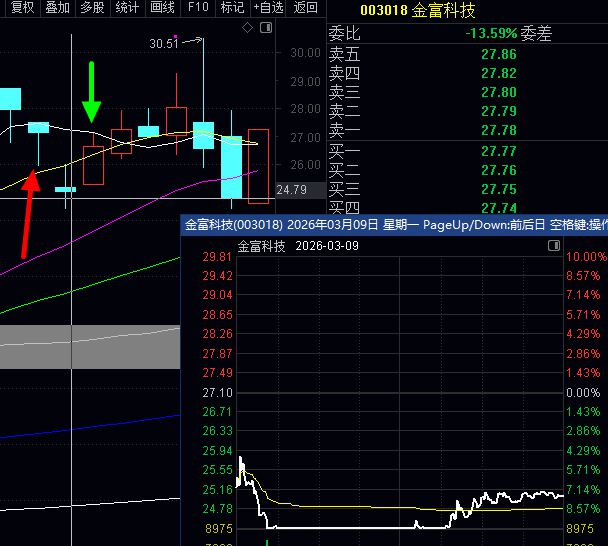This screenshot has width=608, height=546.
Task: Click the diamond icon above K-line chart
Action: [x=247, y=28]
